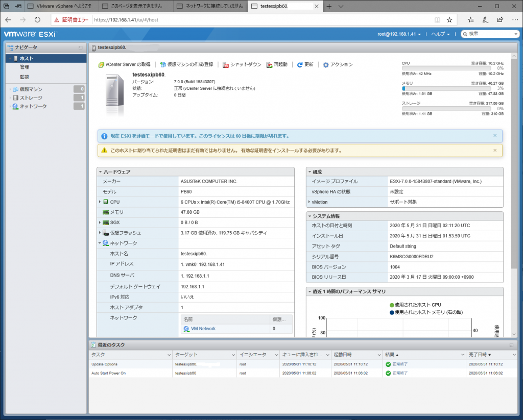The height and width of the screenshot is (420, 523).
Task: Collapse the 構成 section
Action: coord(310,172)
